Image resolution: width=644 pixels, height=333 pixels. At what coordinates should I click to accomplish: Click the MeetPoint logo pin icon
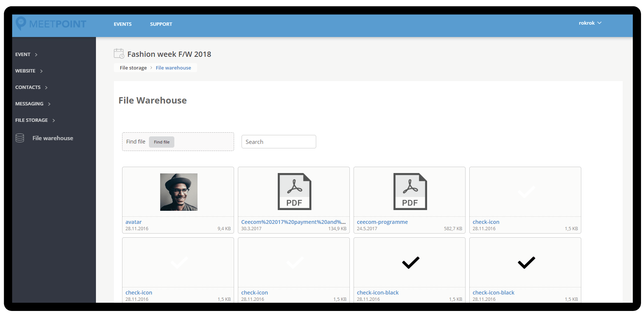pos(21,24)
